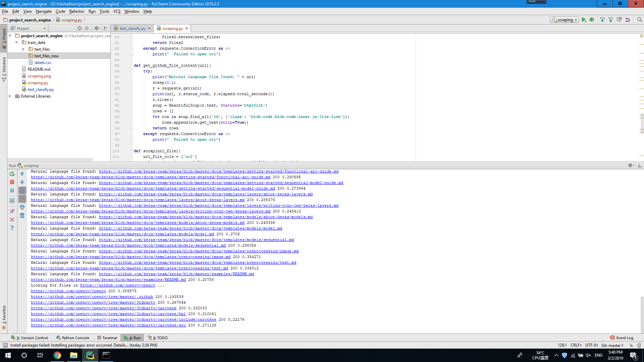Pin the Run tab with pushpin icon

(x=12, y=211)
